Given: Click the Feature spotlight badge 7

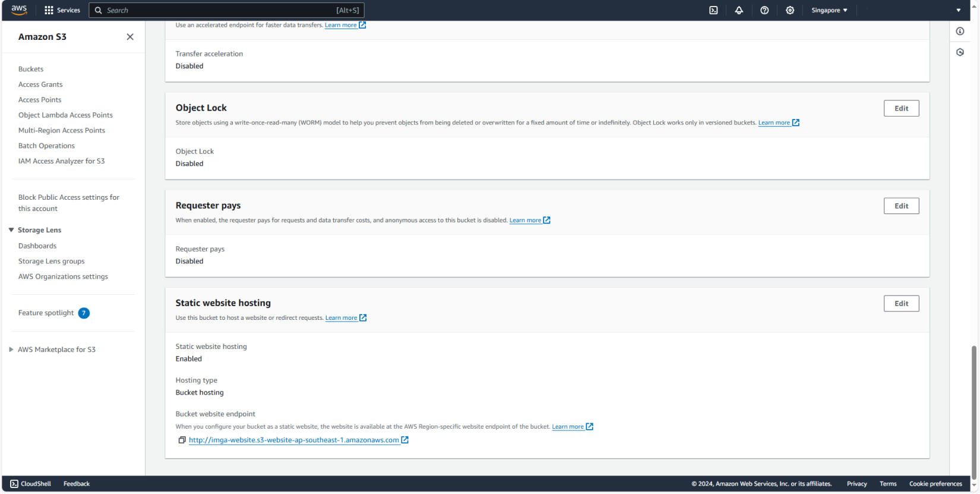Looking at the screenshot, I should pyautogui.click(x=84, y=313).
